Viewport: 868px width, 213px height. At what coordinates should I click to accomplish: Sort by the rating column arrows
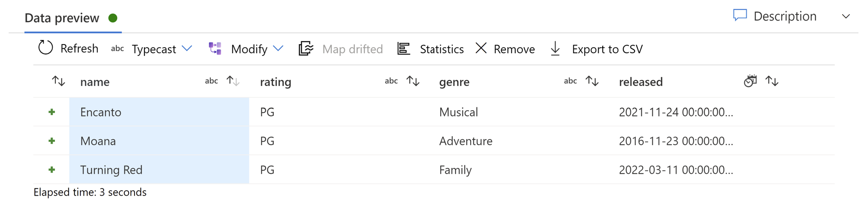tap(413, 81)
